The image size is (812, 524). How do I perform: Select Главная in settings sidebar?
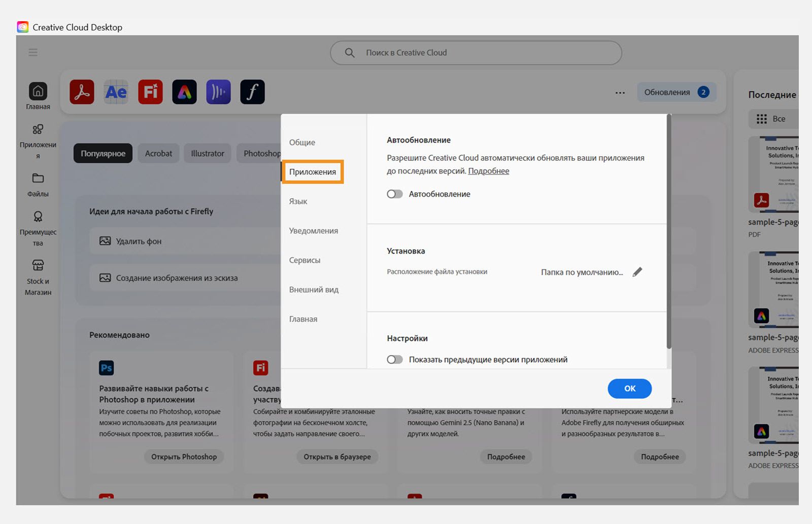click(303, 319)
